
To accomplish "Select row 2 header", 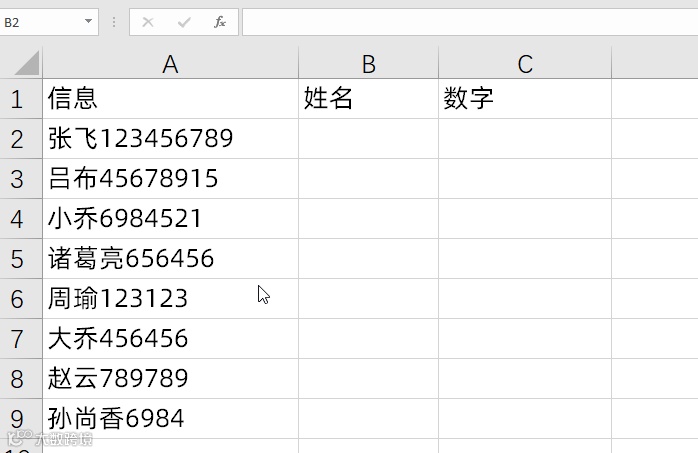I will [x=21, y=138].
